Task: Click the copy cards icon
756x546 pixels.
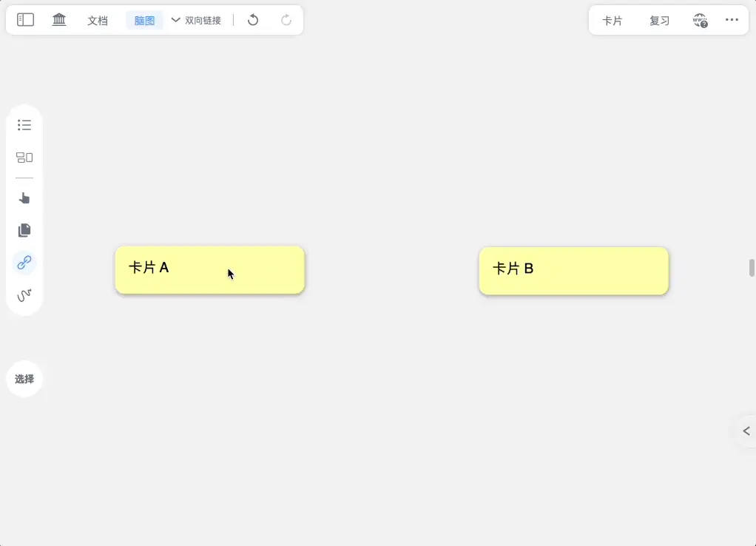Action: point(24,230)
